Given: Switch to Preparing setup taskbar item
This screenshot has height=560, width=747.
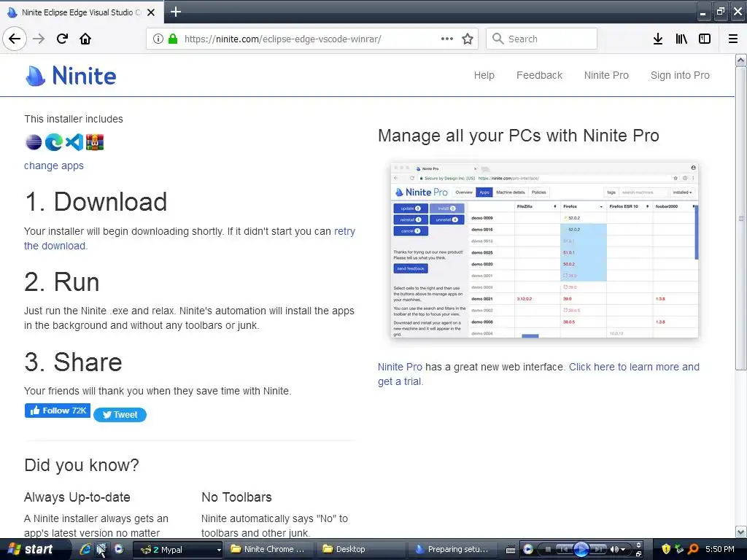Looking at the screenshot, I should point(452,549).
